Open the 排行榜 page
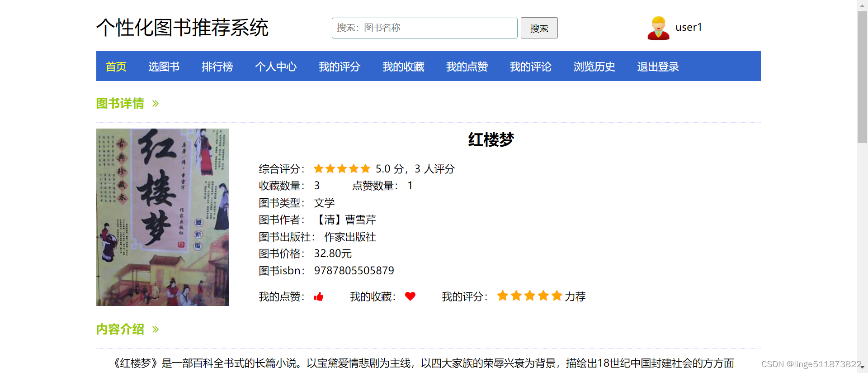The image size is (868, 373). coord(217,67)
